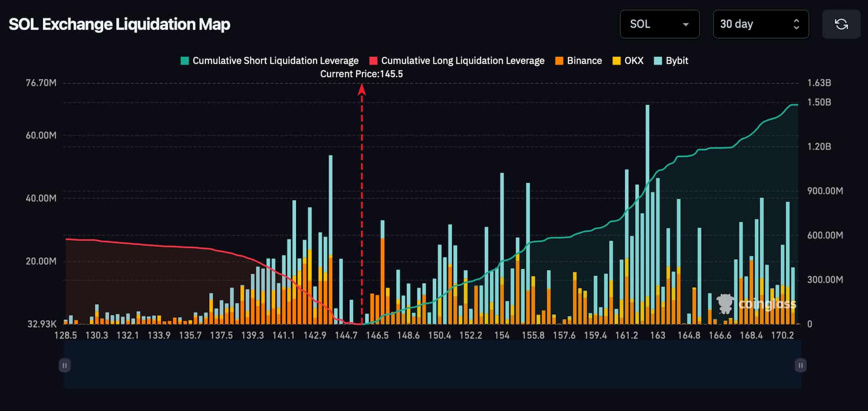Click the SOL Exchange Liquidation Map title
The height and width of the screenshot is (411, 868).
pos(119,24)
